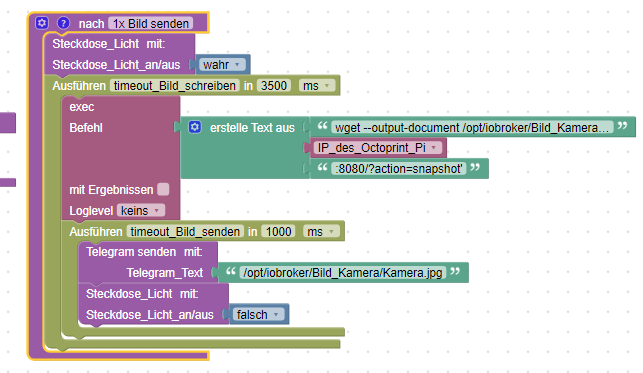
Task: Edit the 1000 delay value
Action: [278, 232]
